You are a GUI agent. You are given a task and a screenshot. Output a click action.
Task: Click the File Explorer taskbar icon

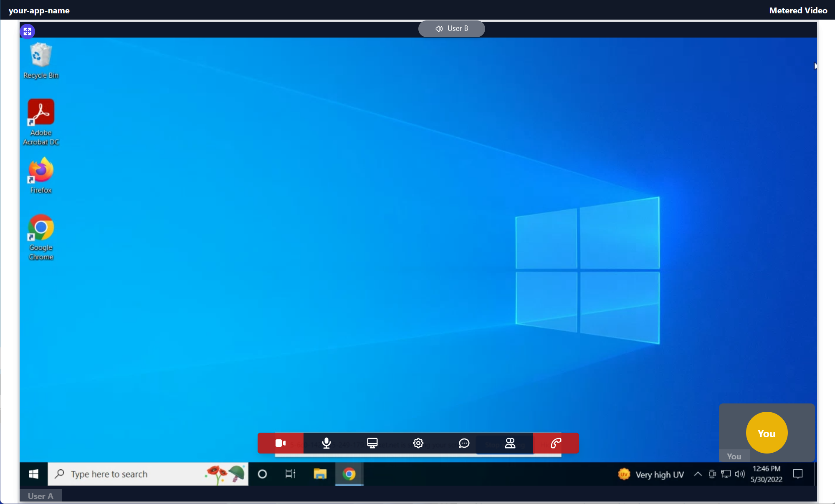320,474
